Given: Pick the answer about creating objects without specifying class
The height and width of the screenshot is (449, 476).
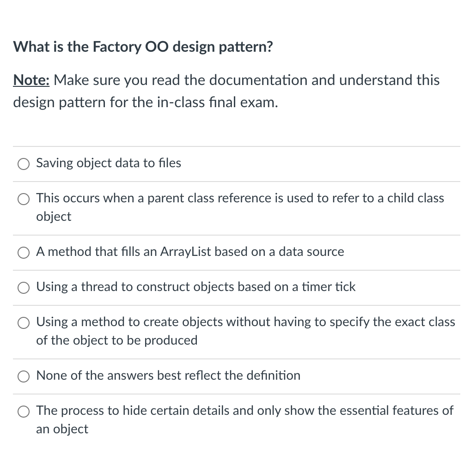Looking at the screenshot, I should [x=24, y=322].
